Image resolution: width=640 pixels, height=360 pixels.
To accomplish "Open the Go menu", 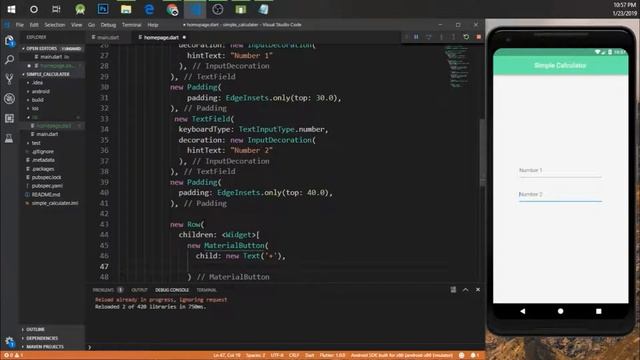I will click(91, 25).
